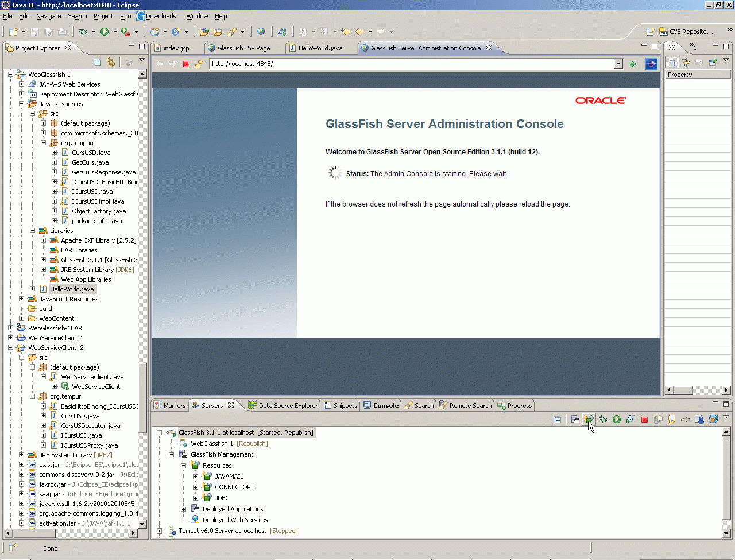The height and width of the screenshot is (560, 735).
Task: Click the Back navigation arrow in main toolbar
Action: click(x=359, y=32)
